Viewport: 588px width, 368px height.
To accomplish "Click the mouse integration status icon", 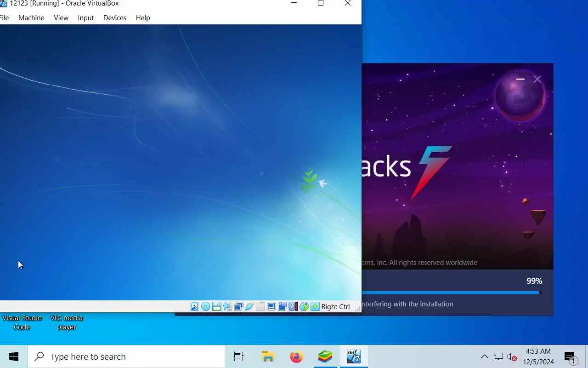I will coord(304,306).
